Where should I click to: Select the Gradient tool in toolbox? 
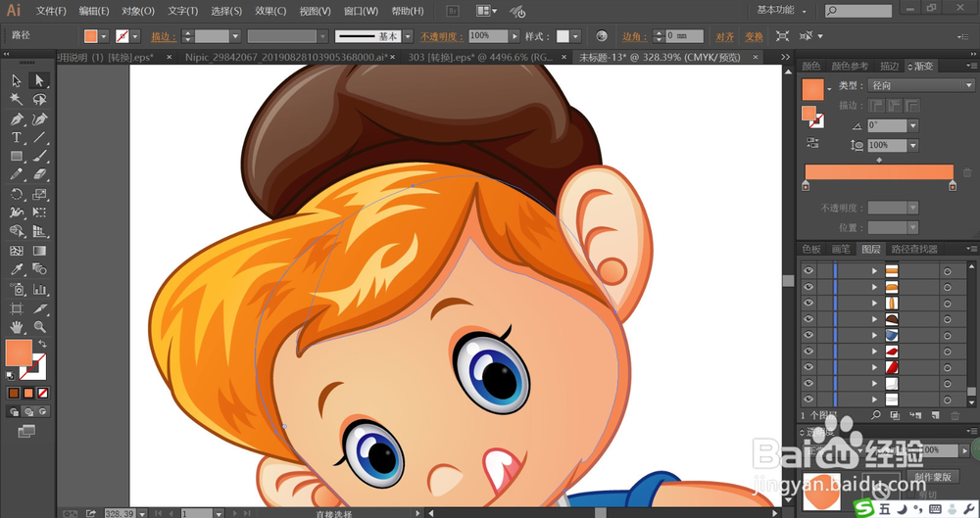click(x=39, y=252)
